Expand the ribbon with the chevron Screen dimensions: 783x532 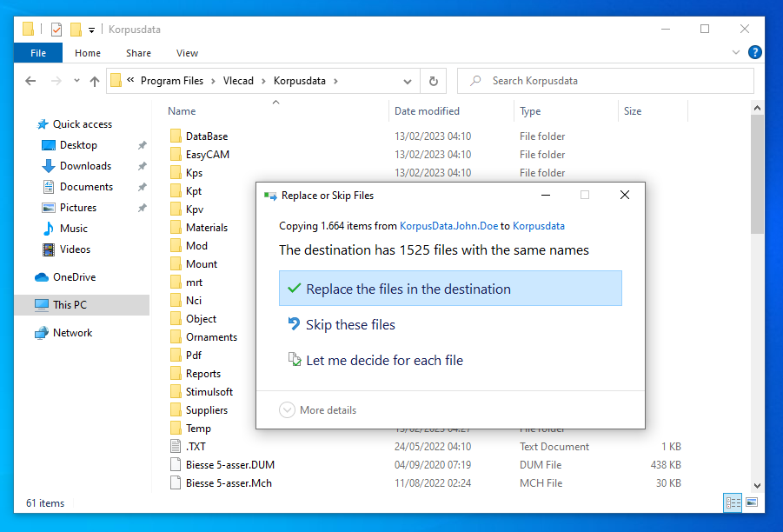pyautogui.click(x=735, y=52)
